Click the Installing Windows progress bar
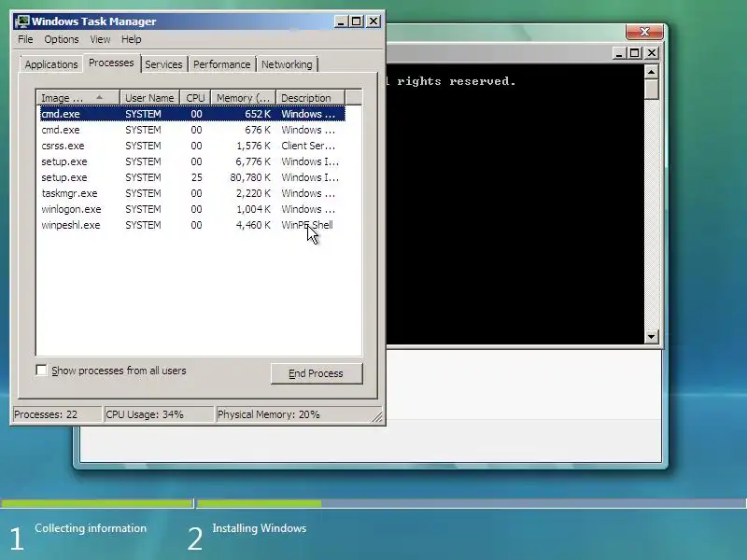Screen dimensions: 747x560 [x=472, y=503]
